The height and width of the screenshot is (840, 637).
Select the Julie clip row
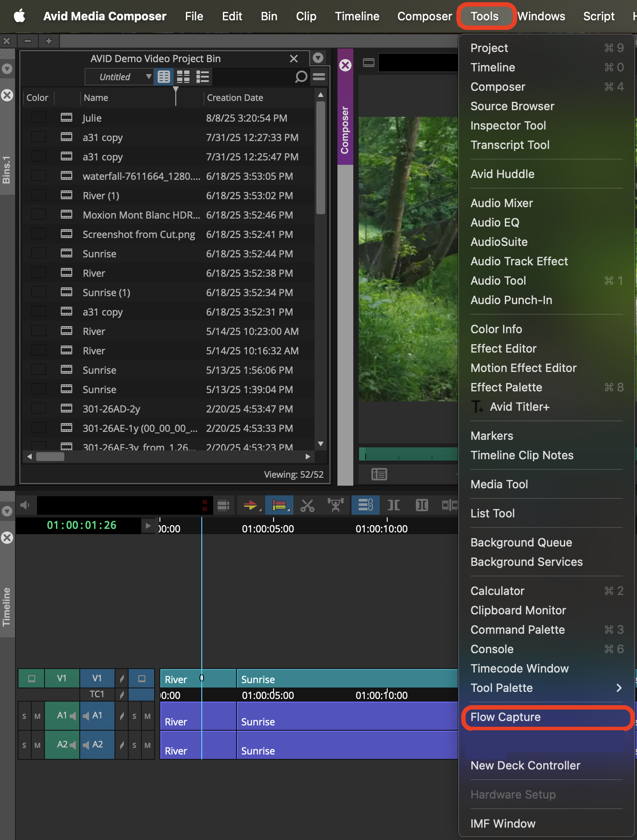tap(169, 118)
